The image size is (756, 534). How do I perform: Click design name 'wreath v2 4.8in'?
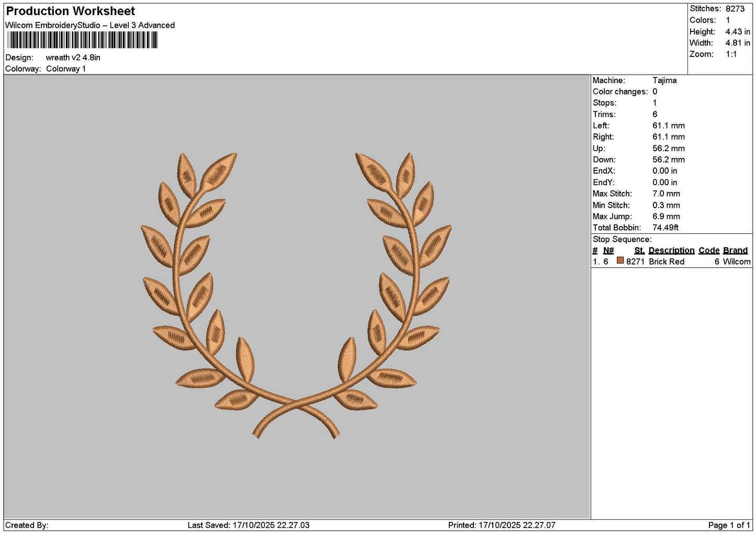click(73, 58)
